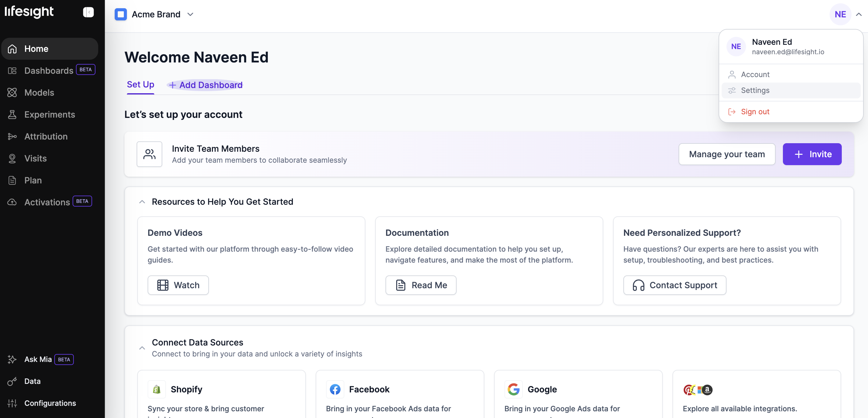Choose Settings in the user menu
The image size is (868, 418).
pyautogui.click(x=755, y=90)
